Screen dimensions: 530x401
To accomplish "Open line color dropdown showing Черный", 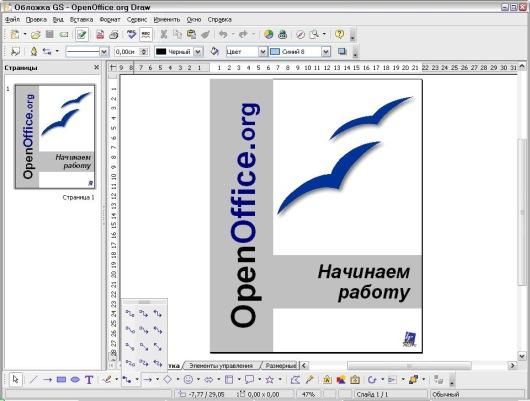I will tap(198, 52).
